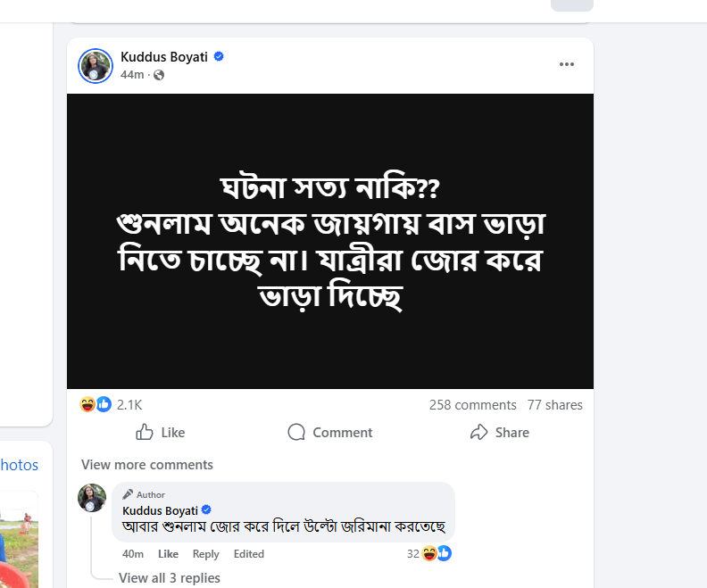
Task: Expand View more comments
Action: pos(147,465)
